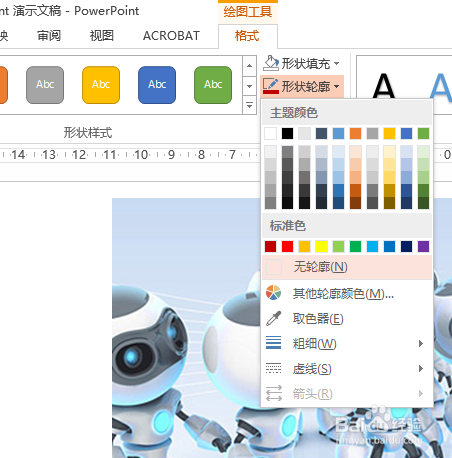The image size is (452, 458).
Task: Click the Shape Fill paint bucket icon
Action: [x=271, y=63]
